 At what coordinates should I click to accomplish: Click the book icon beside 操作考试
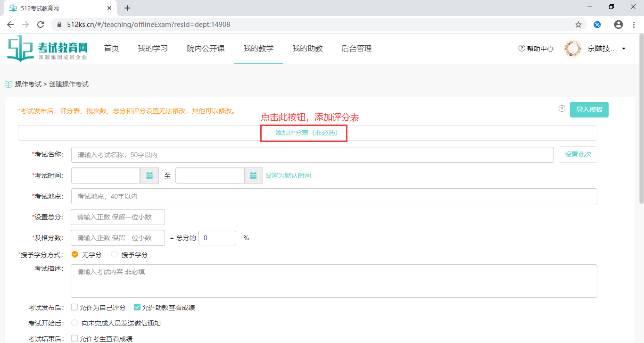(8, 84)
